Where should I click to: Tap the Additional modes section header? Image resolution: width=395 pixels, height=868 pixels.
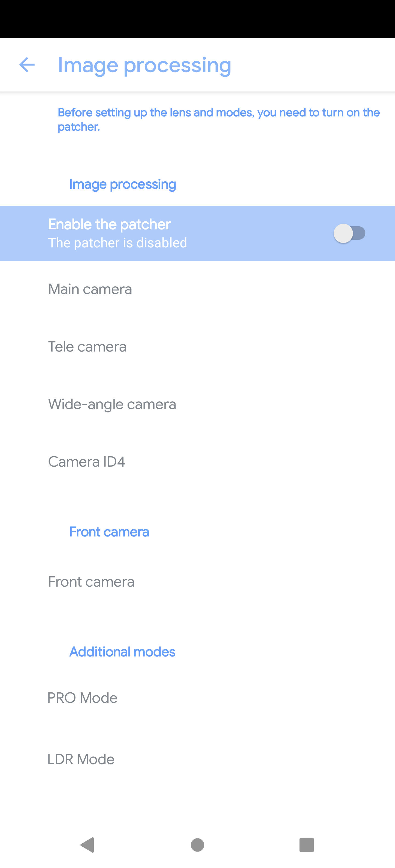click(122, 652)
